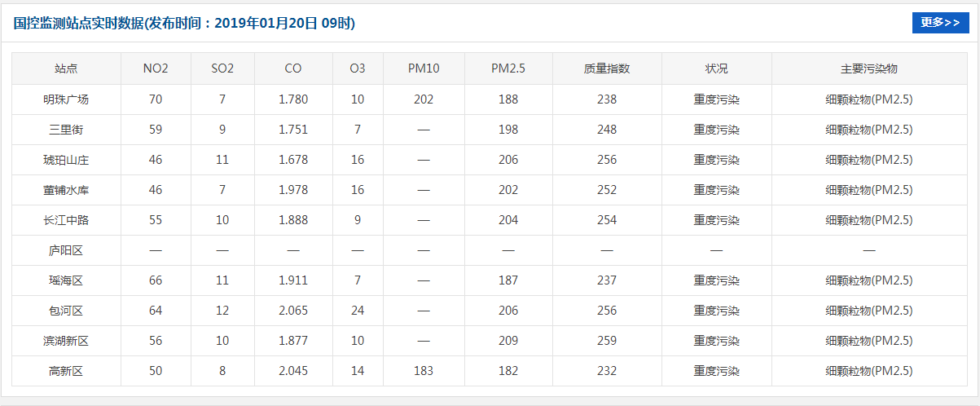Image resolution: width=980 pixels, height=406 pixels.
Task: Click the NO2 value 64 for 包河区
Action: (x=156, y=311)
